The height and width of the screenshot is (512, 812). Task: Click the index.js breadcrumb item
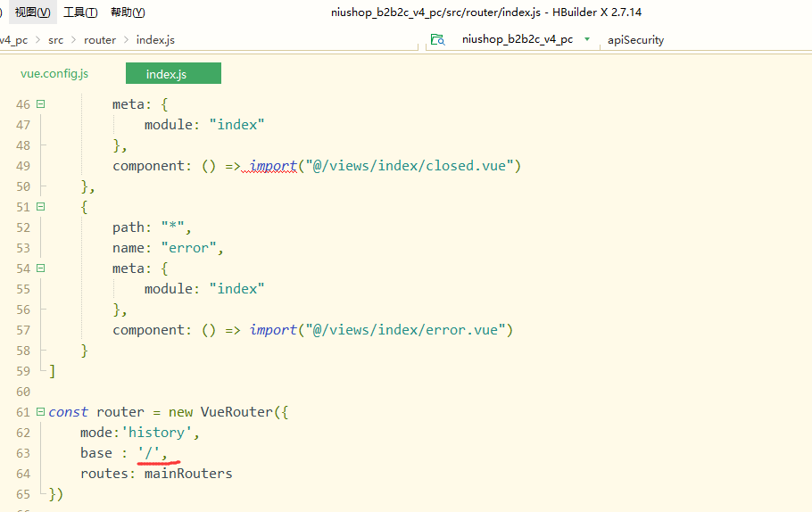156,39
